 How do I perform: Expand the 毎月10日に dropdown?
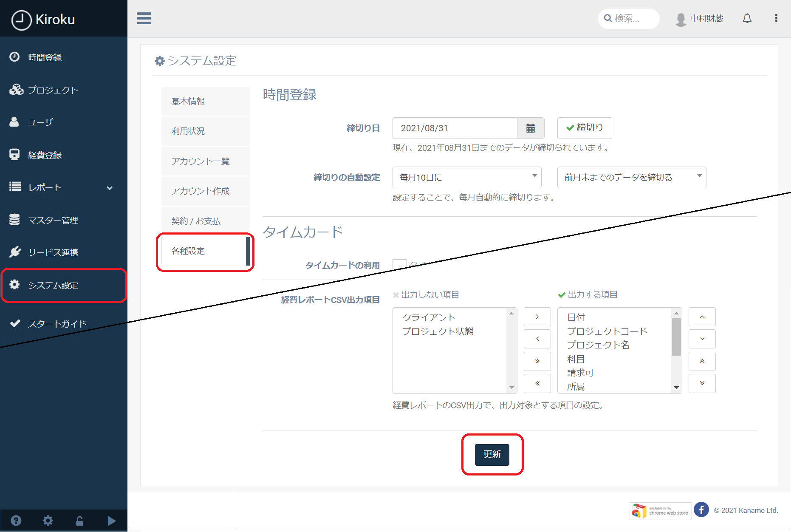466,177
